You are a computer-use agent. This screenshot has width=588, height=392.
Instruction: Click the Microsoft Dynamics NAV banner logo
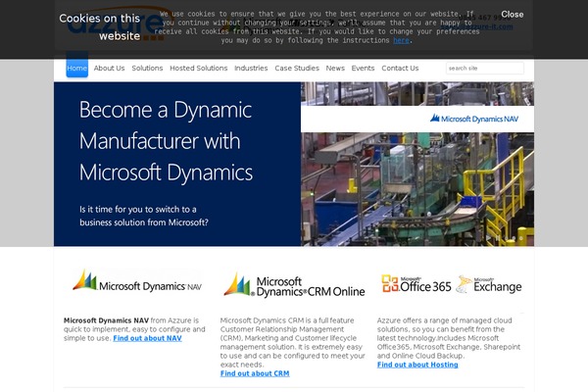point(474,119)
